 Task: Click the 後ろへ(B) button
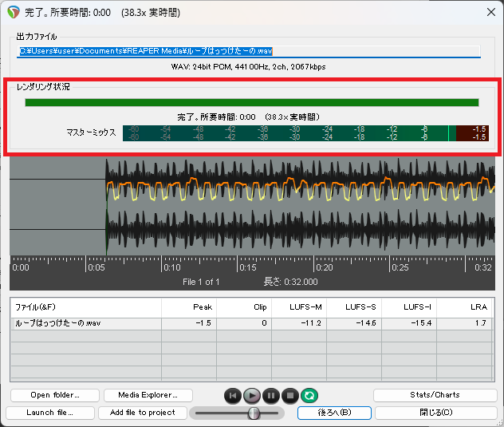[x=334, y=413]
